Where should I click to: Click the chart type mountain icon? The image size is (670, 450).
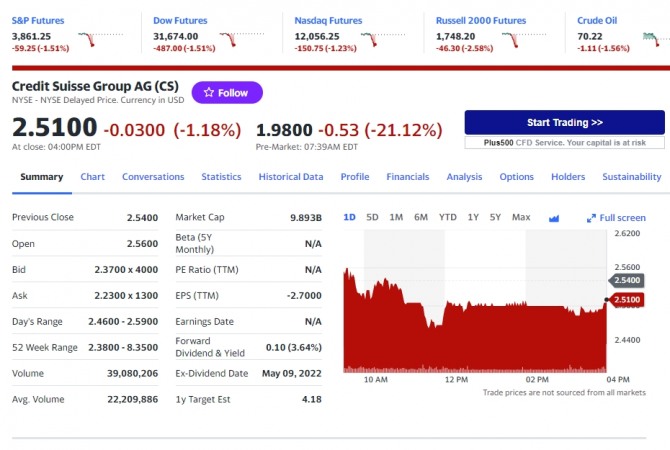554,218
